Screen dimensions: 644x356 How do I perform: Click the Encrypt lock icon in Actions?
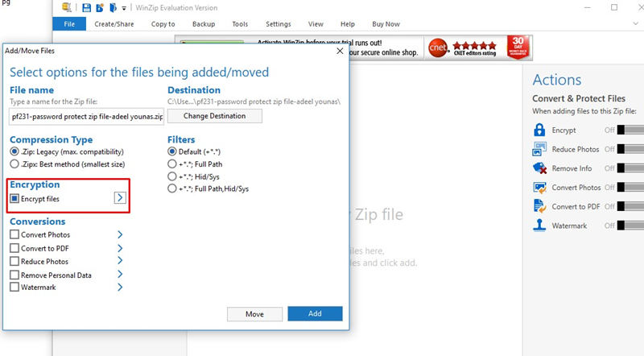[x=539, y=130]
